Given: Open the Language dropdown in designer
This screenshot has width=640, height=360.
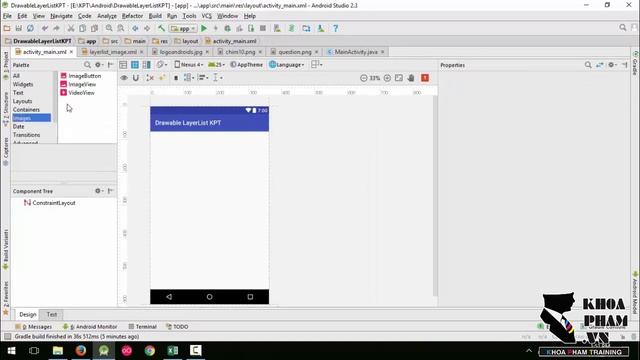Looking at the screenshot, I should coord(287,64).
